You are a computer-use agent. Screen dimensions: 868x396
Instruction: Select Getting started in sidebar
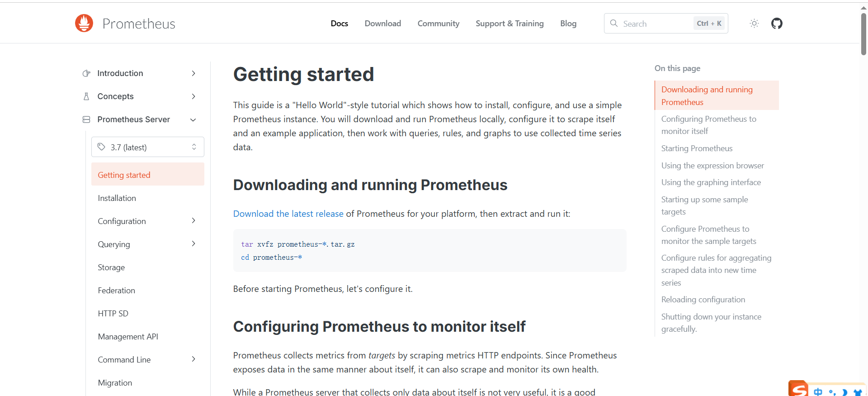[148, 175]
